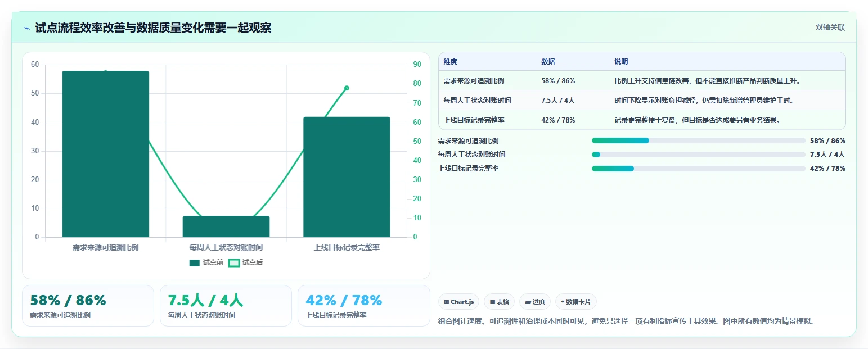Select the 需求来源可追溯比例 cell in the table
This screenshot has height=349, width=868.
pos(474,81)
